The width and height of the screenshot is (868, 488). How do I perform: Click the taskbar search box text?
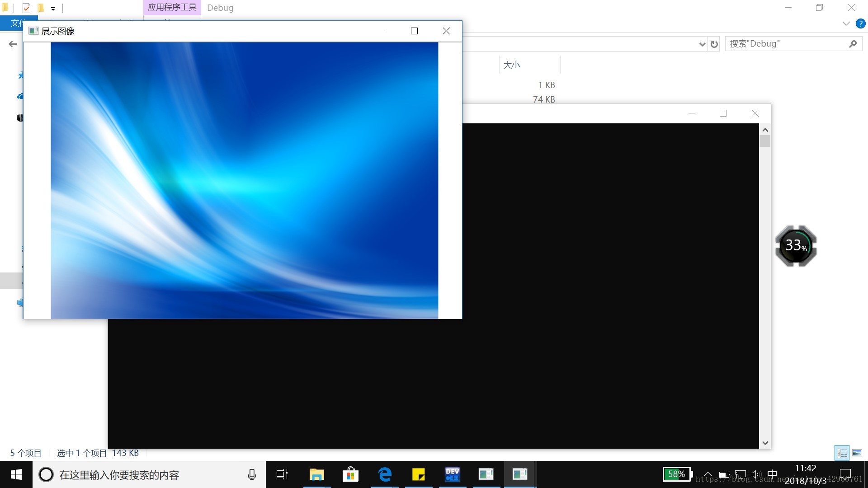tap(119, 475)
